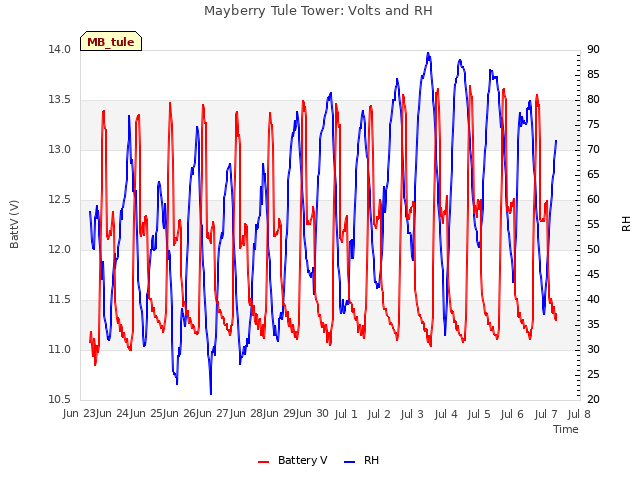The height and width of the screenshot is (480, 640).
Task: Click the 20 RH tick label
Action: pos(593,400)
